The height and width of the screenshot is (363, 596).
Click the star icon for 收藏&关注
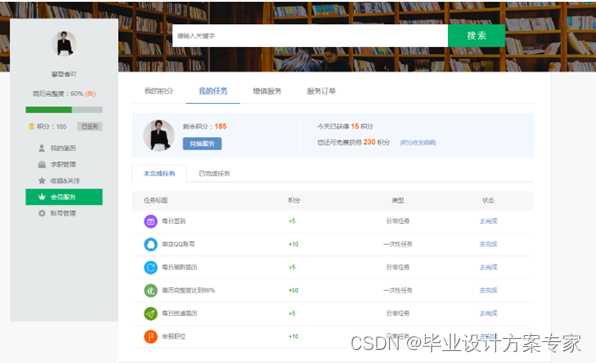pyautogui.click(x=42, y=181)
